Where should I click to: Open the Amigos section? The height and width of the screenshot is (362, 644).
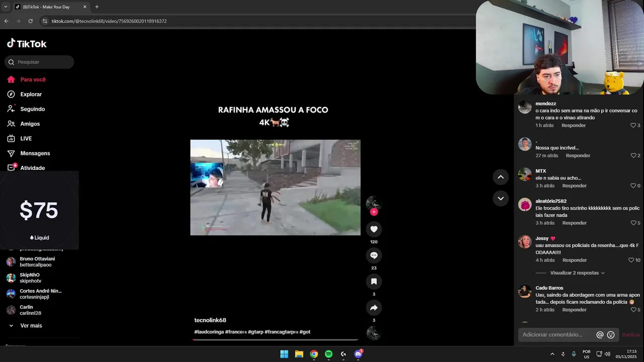(x=23, y=124)
